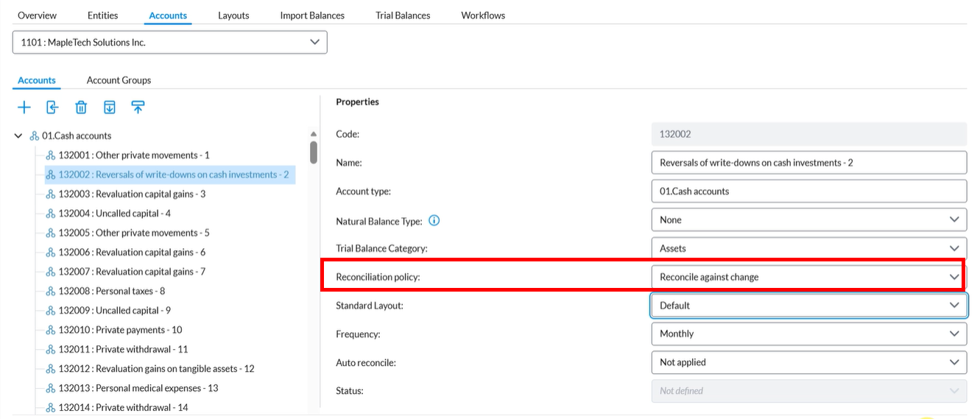Click the trash icon to delete account
Screen dimensions: 980x419
[x=81, y=108]
